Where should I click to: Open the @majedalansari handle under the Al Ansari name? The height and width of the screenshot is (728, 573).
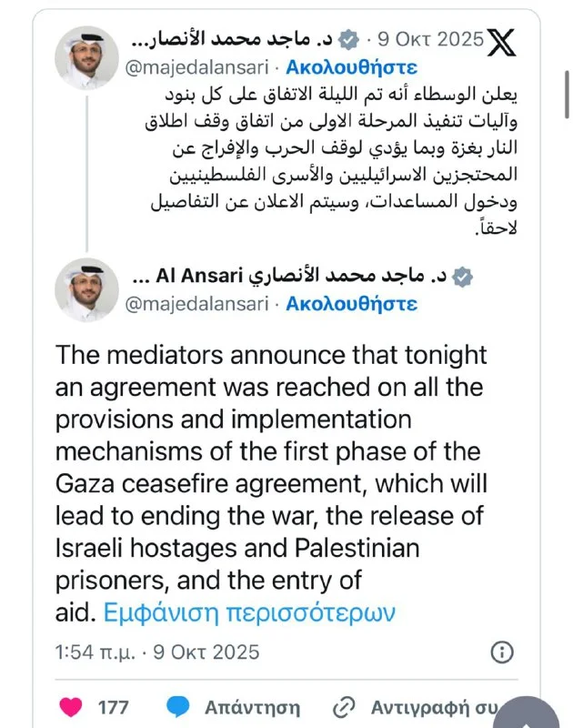[207, 304]
